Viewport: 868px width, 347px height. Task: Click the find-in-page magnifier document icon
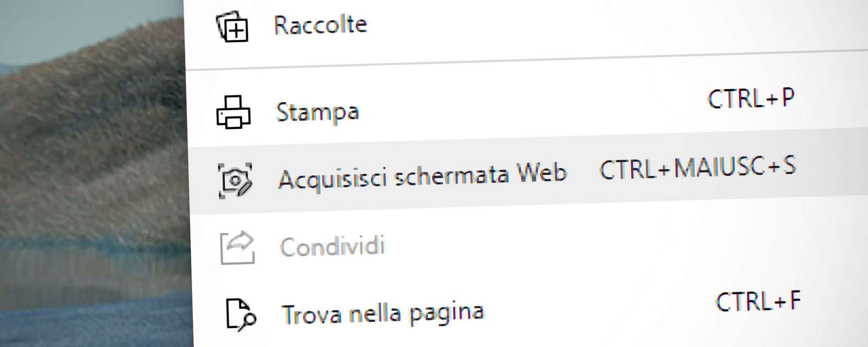point(241,315)
